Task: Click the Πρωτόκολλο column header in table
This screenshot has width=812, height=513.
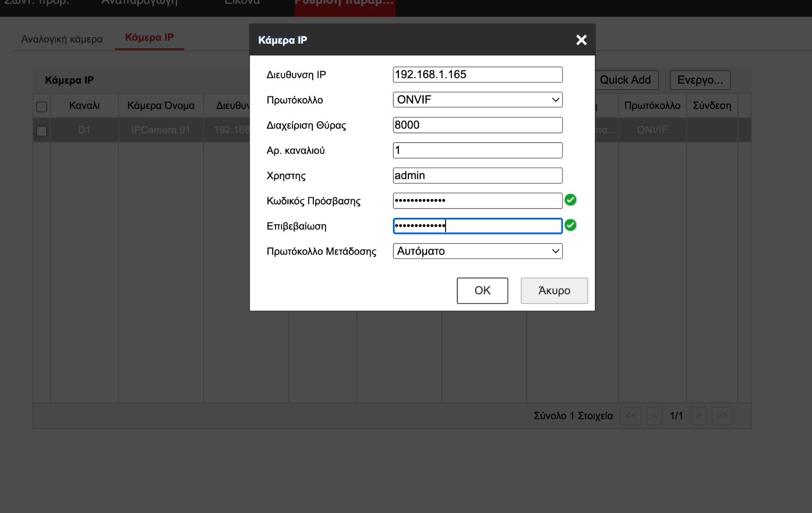Action: 652,106
